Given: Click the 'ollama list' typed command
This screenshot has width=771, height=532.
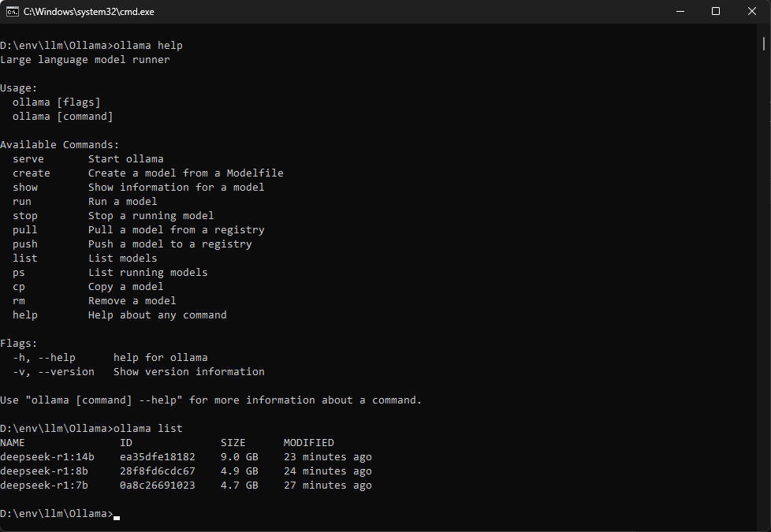Looking at the screenshot, I should (148, 429).
